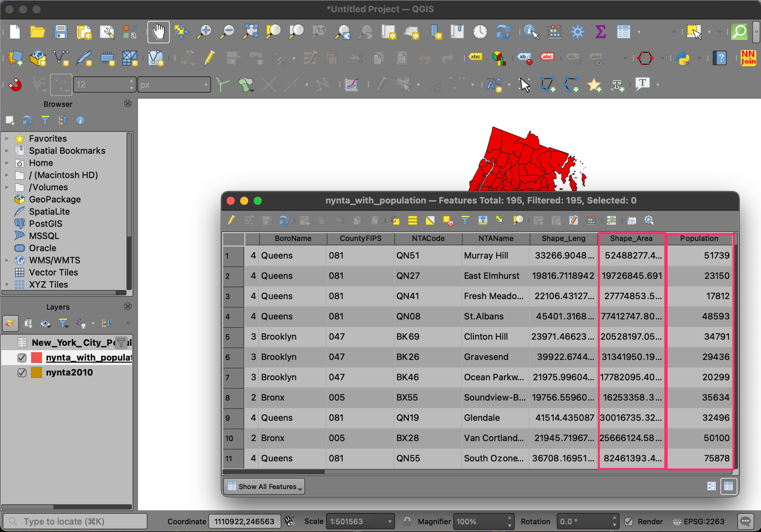The image size is (761, 532).
Task: Switch attribute table to form view
Action: 711,486
